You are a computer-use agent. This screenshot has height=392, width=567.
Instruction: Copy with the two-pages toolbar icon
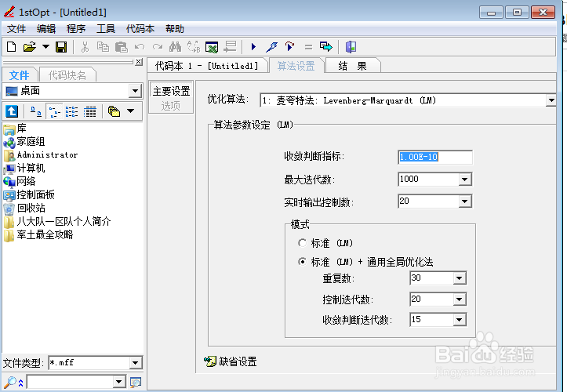pos(103,47)
